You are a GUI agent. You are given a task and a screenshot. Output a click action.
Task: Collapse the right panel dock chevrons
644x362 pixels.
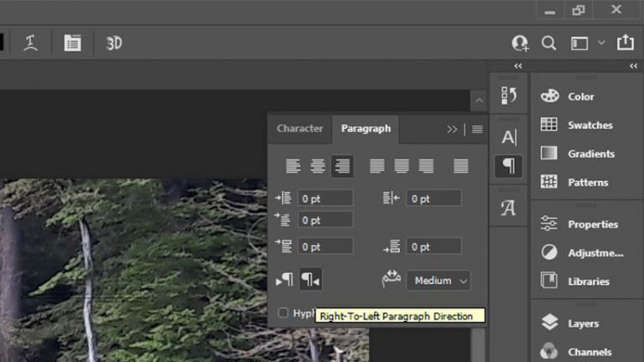click(633, 66)
